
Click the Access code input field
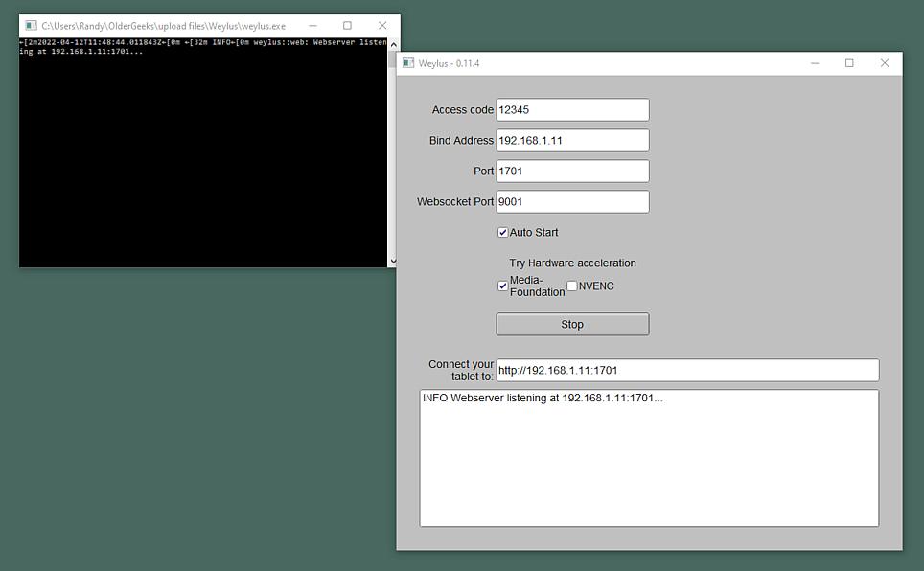(572, 109)
